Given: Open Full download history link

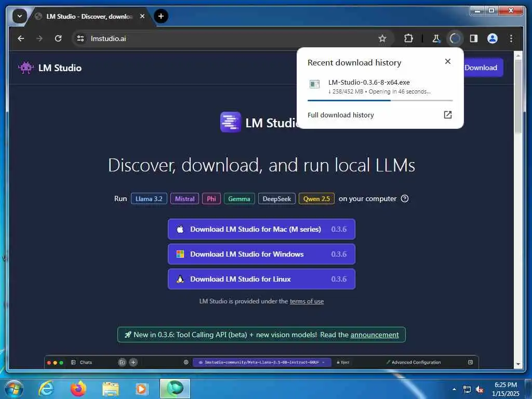Looking at the screenshot, I should coord(341,115).
